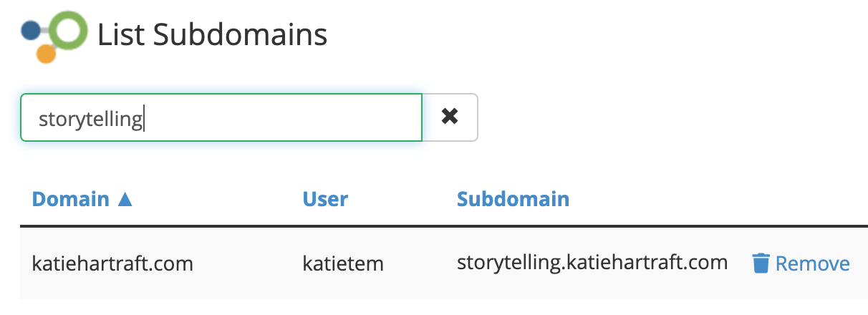Image resolution: width=868 pixels, height=315 pixels.
Task: Click the List Subdomains heading
Action: pyautogui.click(x=213, y=34)
